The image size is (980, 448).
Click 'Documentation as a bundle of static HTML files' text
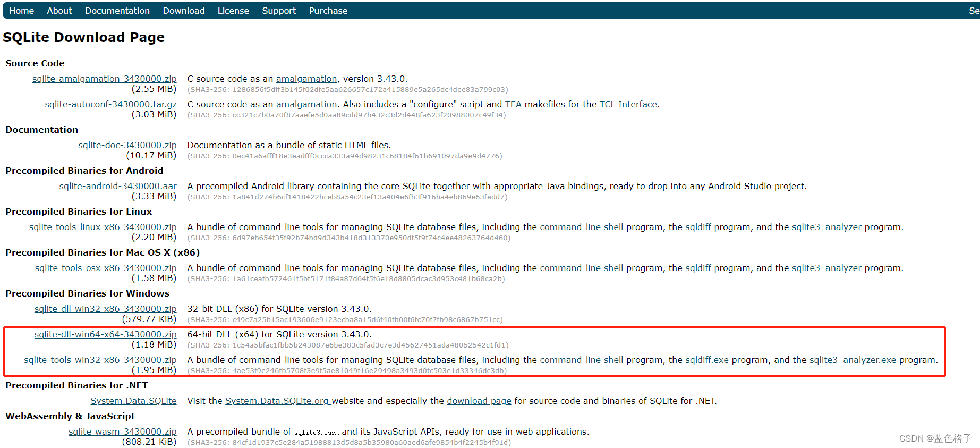click(x=289, y=145)
